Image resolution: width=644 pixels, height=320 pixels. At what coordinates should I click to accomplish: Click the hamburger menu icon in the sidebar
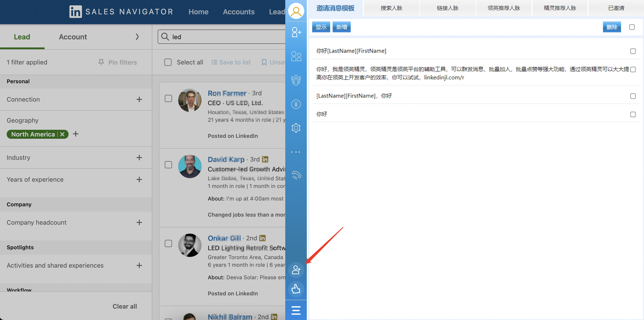[296, 310]
